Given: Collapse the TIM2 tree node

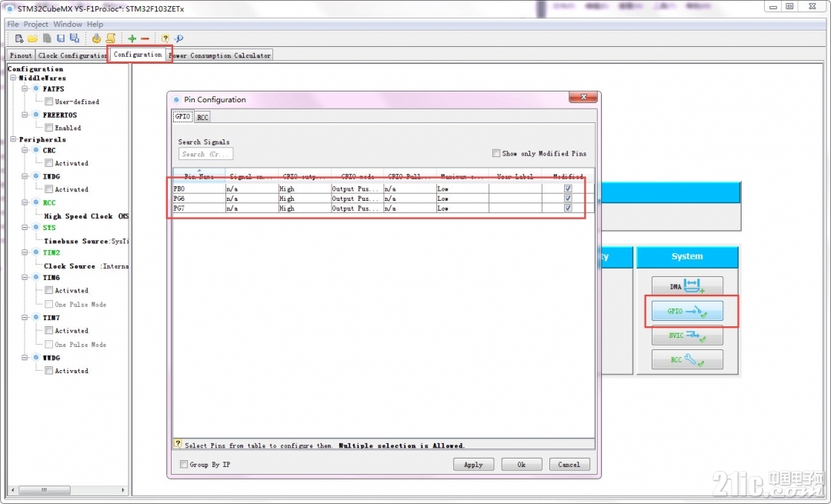Looking at the screenshot, I should [x=25, y=252].
